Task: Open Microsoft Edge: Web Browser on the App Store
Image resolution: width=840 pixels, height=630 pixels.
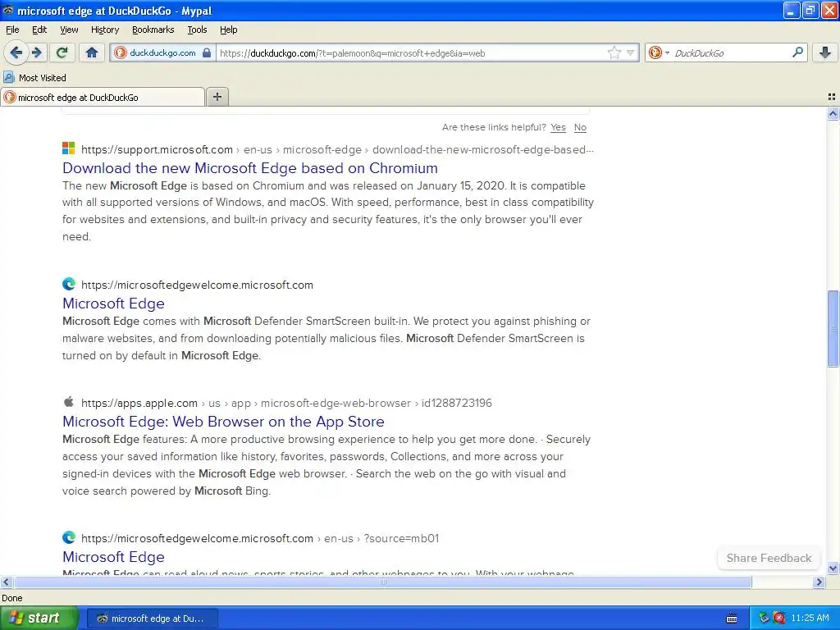Action: [223, 422]
